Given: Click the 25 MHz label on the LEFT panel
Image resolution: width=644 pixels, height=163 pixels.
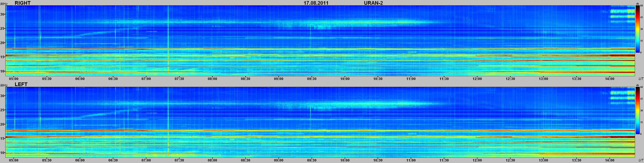Looking at the screenshot, I should (x=3, y=110).
